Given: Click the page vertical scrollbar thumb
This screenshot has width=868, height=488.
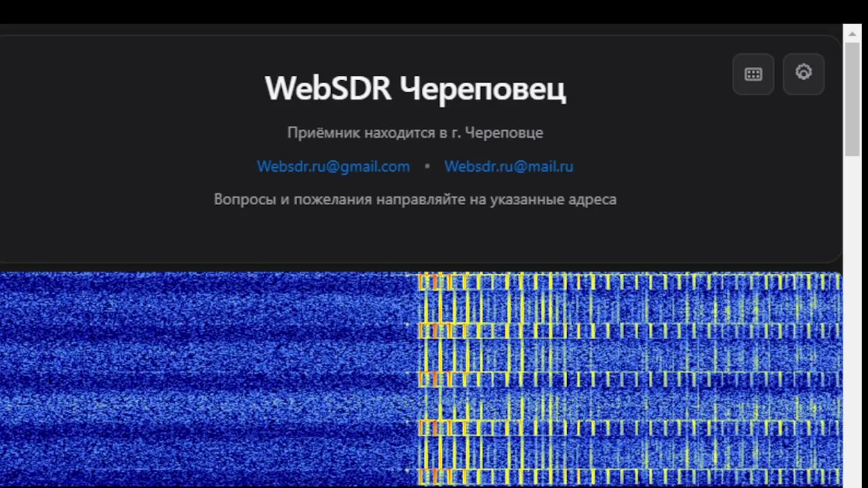Looking at the screenshot, I should pyautogui.click(x=852, y=98).
